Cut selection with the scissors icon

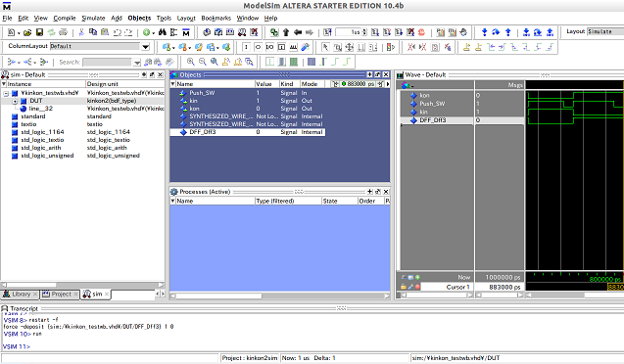tap(81, 32)
